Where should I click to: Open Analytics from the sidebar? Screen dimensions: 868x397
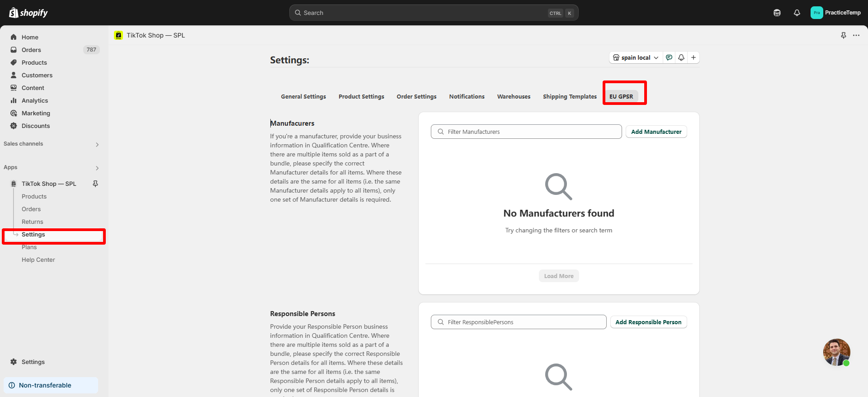(x=35, y=100)
